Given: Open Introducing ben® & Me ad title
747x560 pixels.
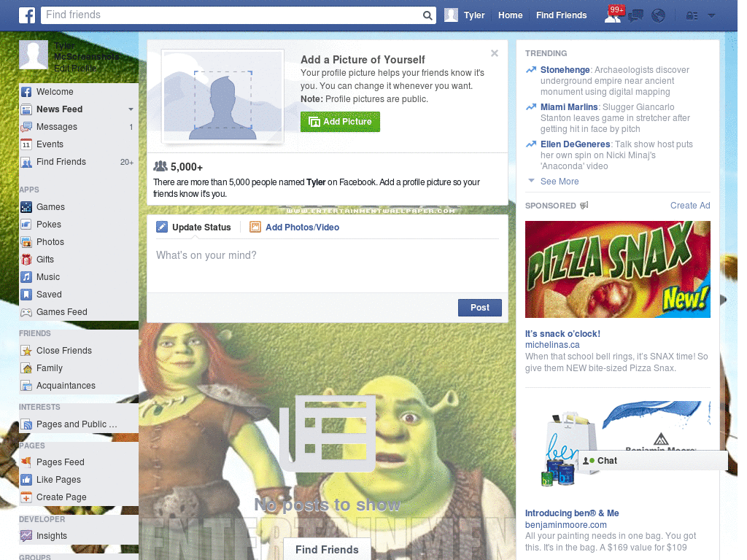Looking at the screenshot, I should [x=572, y=513].
